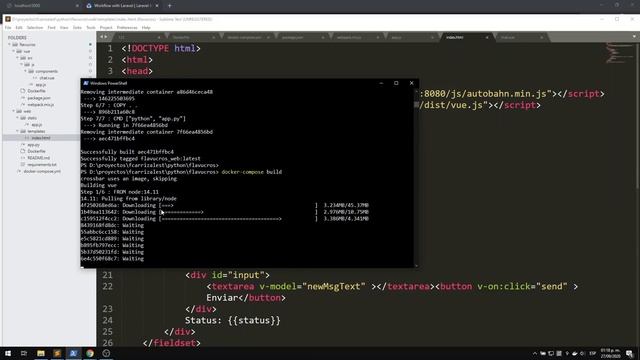Close the Workflow with Laravel browser tab
The image size is (640, 360).
[157, 6]
